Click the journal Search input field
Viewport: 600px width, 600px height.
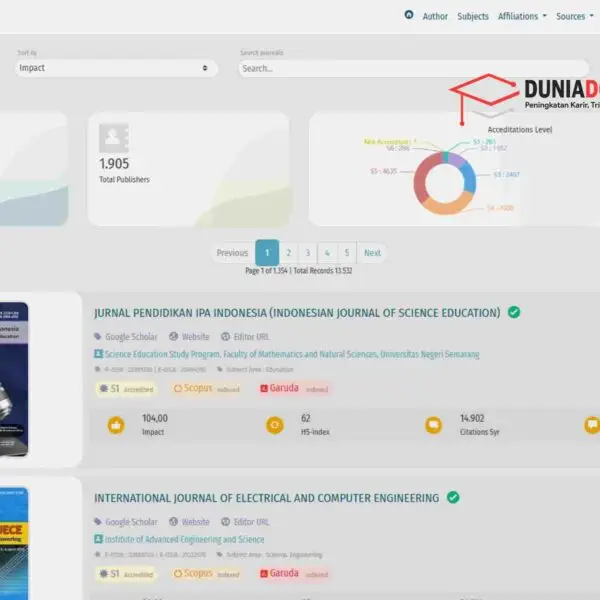coord(414,68)
